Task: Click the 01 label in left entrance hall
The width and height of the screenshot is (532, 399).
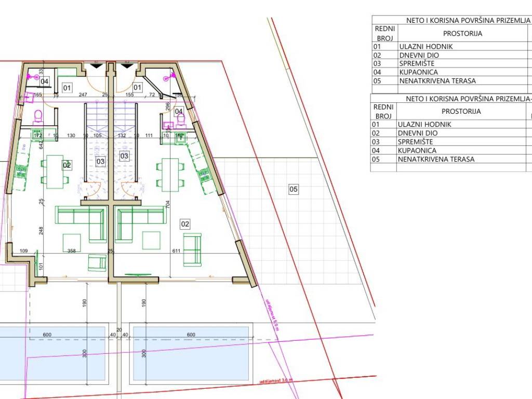Action: (x=67, y=88)
